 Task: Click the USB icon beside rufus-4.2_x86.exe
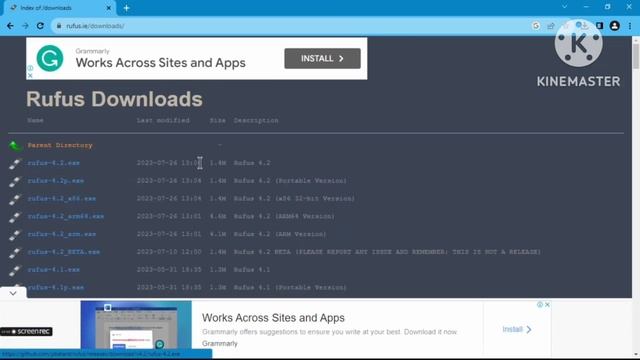(15, 199)
